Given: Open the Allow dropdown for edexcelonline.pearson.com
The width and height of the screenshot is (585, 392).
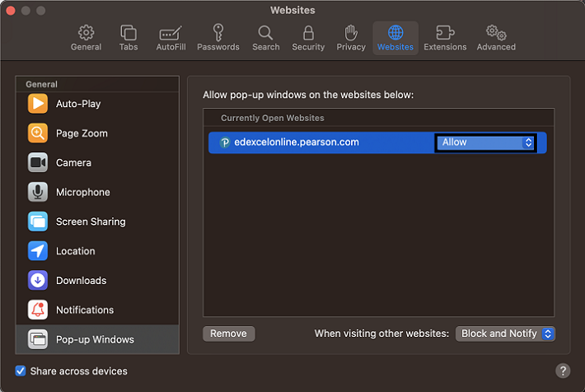Looking at the screenshot, I should (x=486, y=142).
